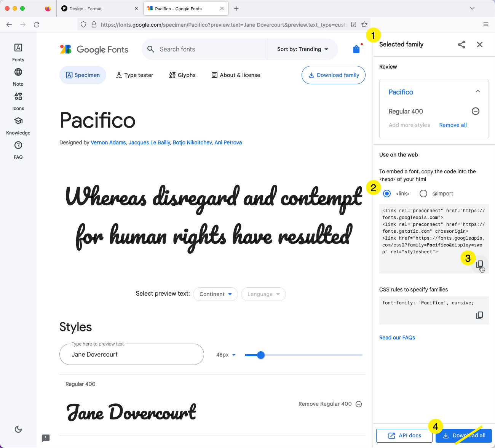Switch to the About & license tab
This screenshot has width=495, height=448.
point(236,75)
